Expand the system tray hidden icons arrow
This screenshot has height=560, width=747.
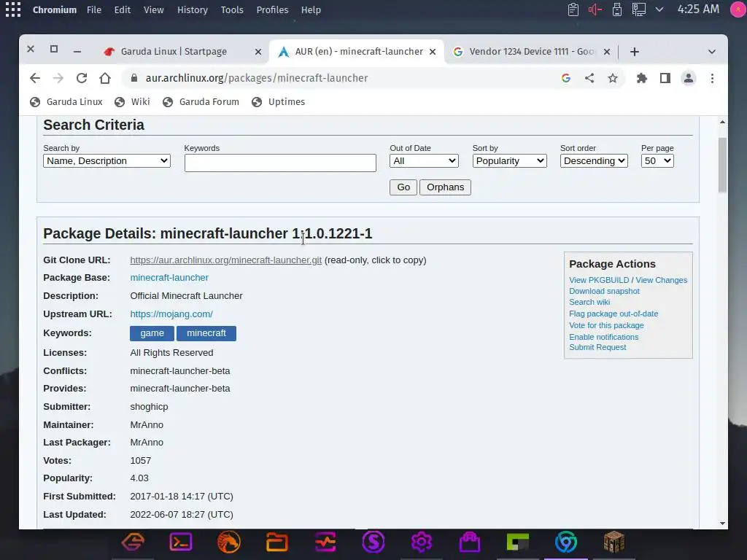coord(659,9)
